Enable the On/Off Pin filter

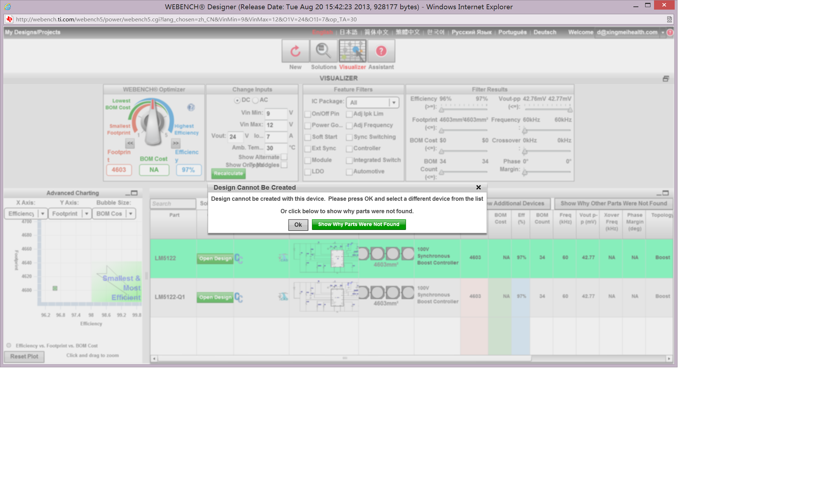tap(308, 114)
